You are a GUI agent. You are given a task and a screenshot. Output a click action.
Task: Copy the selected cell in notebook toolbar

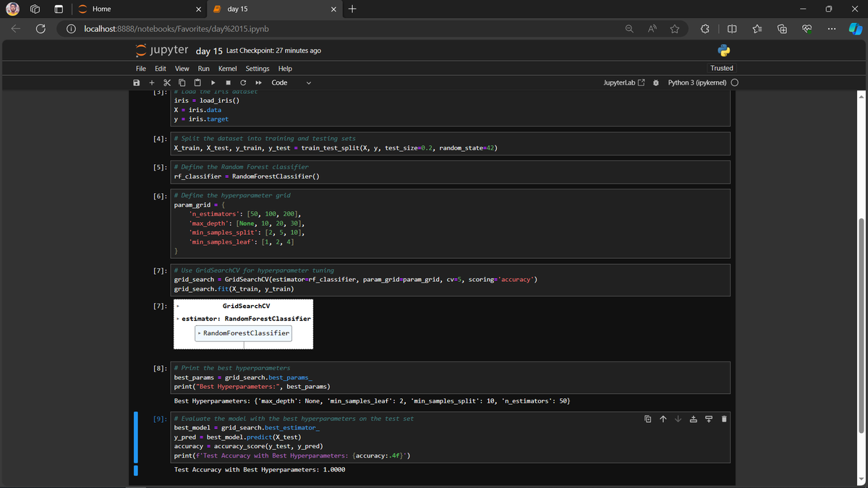182,82
